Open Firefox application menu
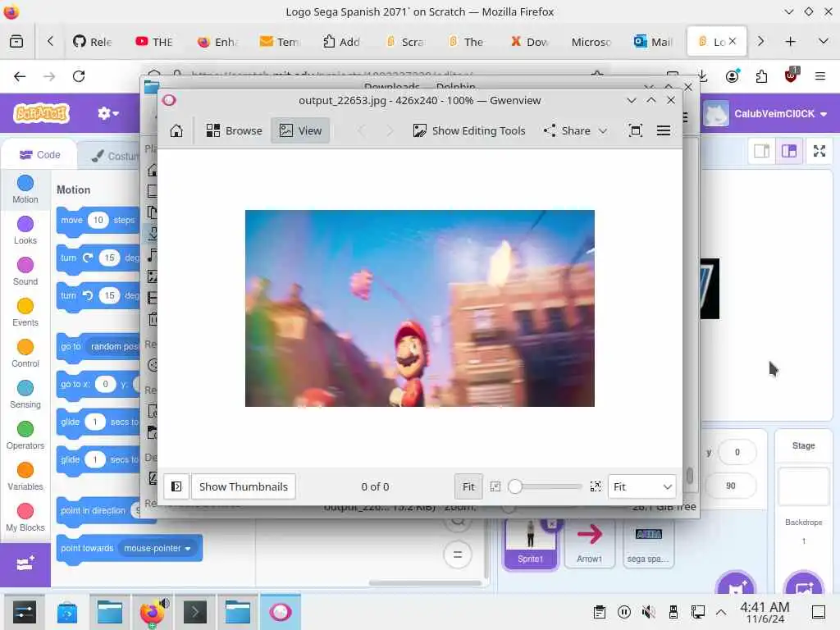840x630 pixels. point(819,76)
